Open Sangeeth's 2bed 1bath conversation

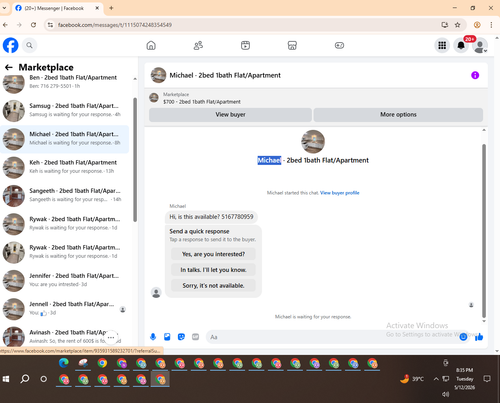[x=65, y=196]
